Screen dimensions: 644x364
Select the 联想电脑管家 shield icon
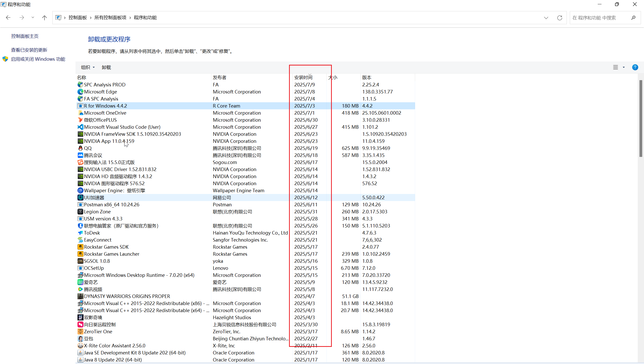tap(80, 226)
